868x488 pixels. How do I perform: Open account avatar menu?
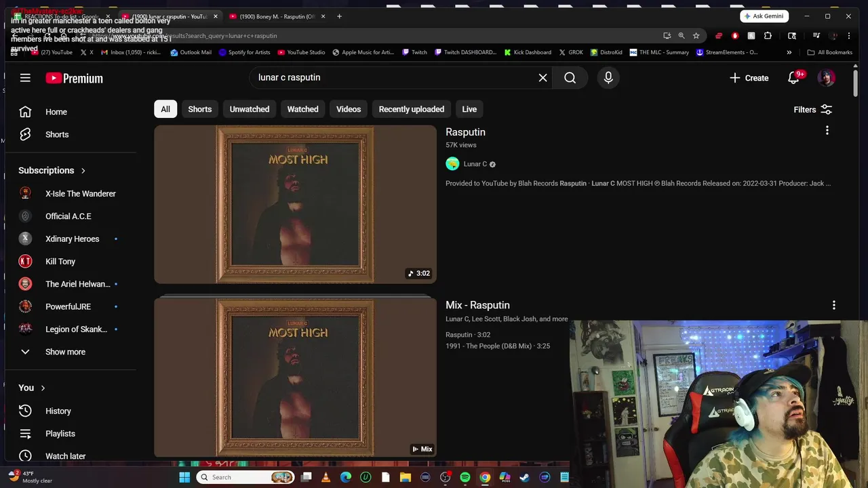[x=826, y=78]
